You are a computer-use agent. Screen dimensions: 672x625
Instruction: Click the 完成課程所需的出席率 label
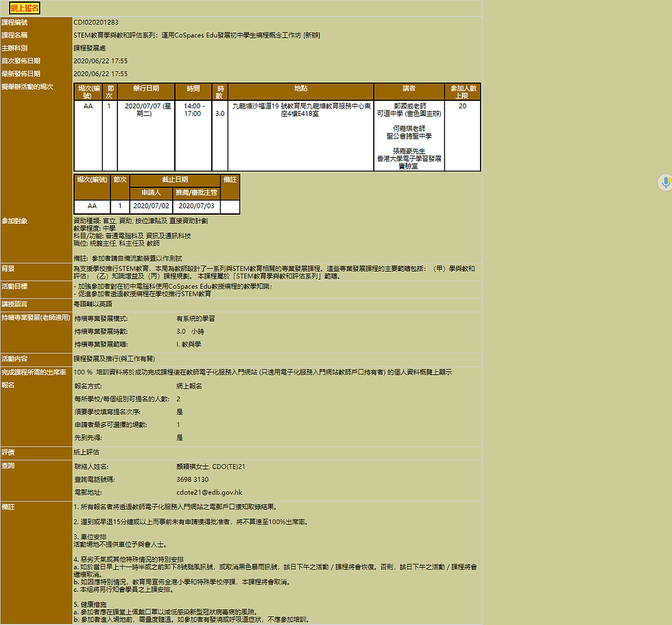click(34, 373)
